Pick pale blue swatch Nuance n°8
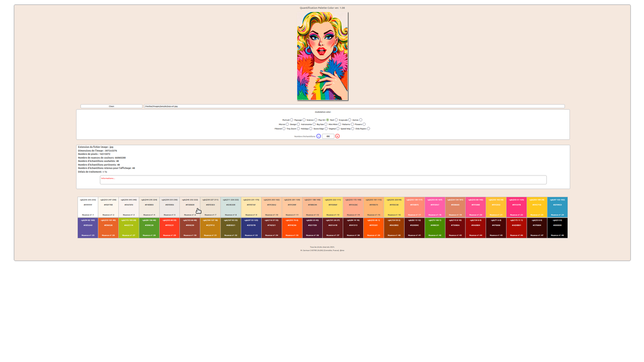This screenshot has width=644, height=362. click(x=230, y=207)
